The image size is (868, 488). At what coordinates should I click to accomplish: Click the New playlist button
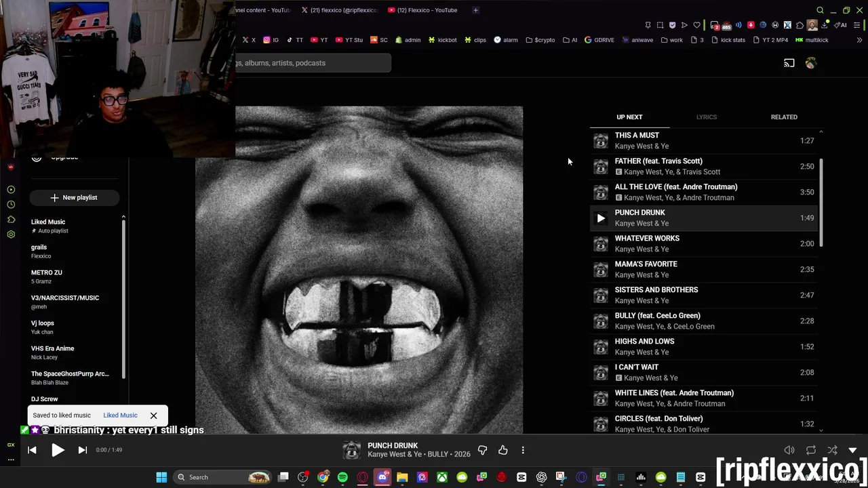(74, 197)
